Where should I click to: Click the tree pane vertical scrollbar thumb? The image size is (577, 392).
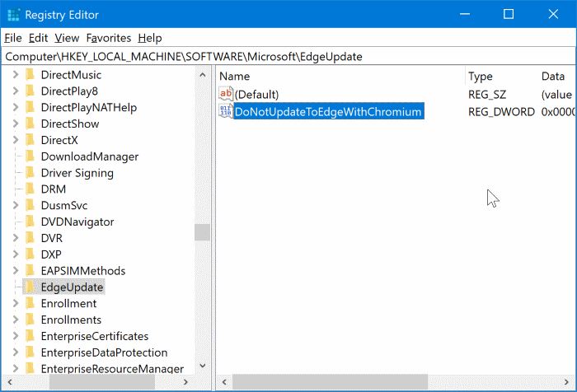(x=203, y=232)
